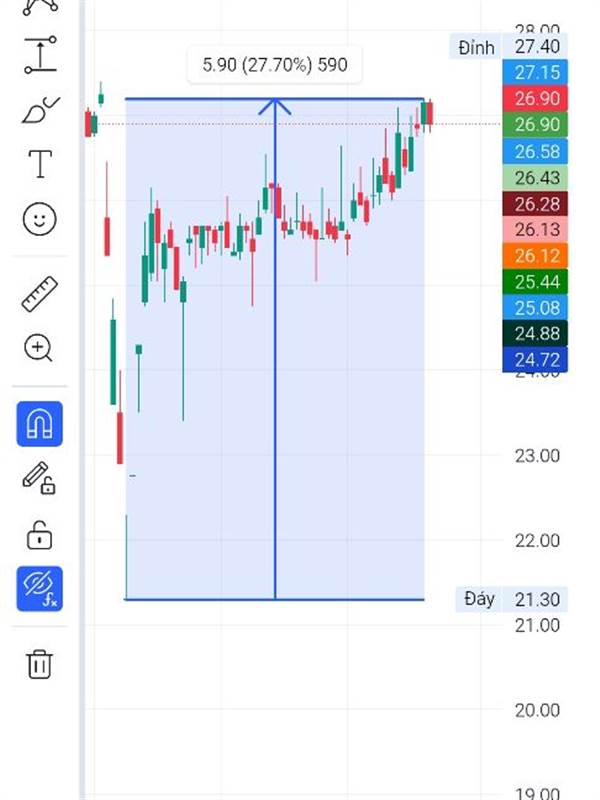
Task: Activate the zoom in tool
Action: click(38, 348)
